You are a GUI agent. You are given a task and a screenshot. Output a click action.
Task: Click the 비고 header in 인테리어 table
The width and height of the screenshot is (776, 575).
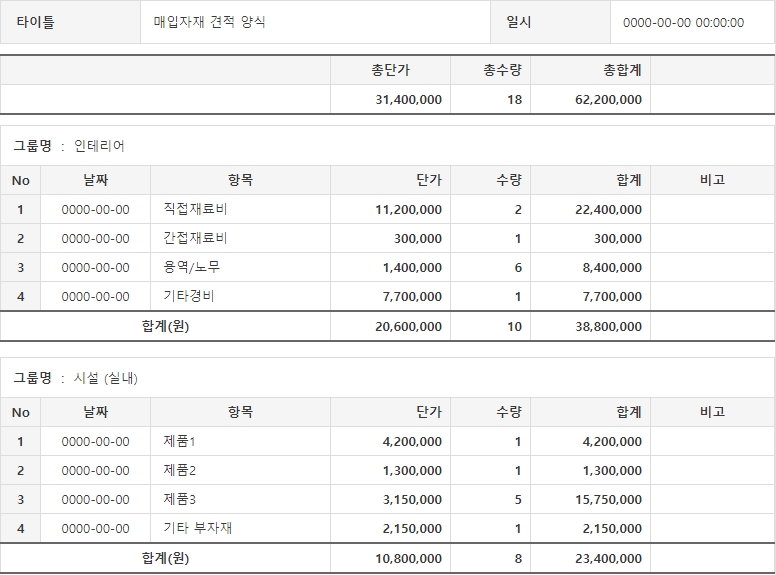click(713, 180)
